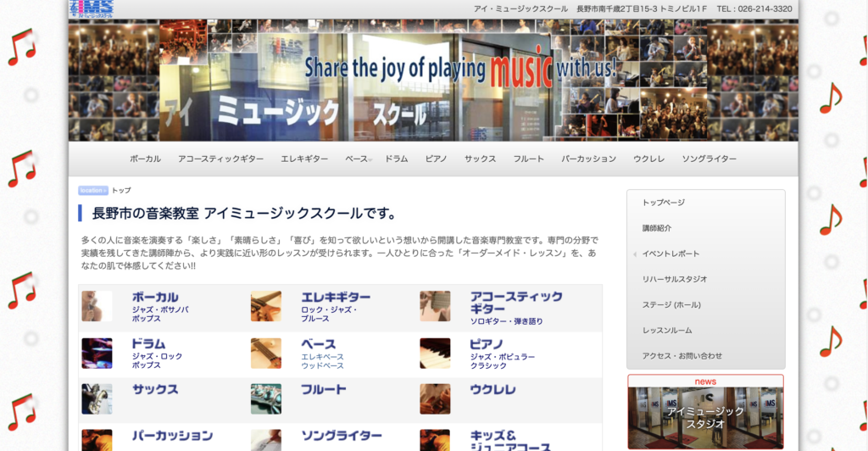Open the エレキギター course heading link
Screen dimensions: 868x451
click(336, 298)
